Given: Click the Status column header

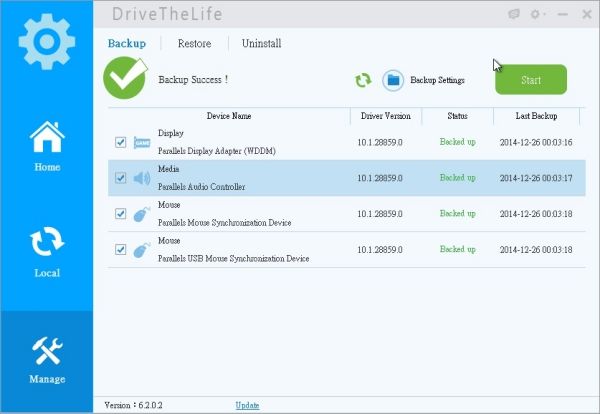Looking at the screenshot, I should point(458,116).
